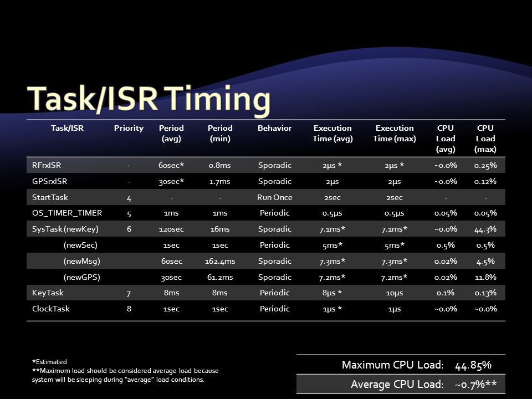Select the '120sec' period value
Image resolution: width=532 pixels, height=399 pixels.
click(x=171, y=229)
